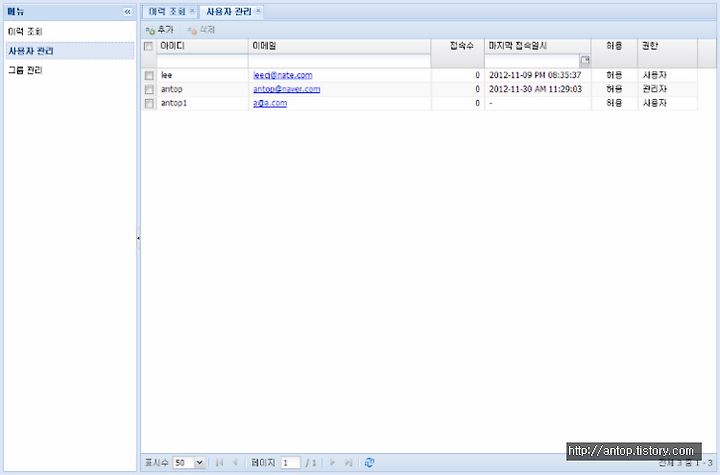Click the 관리자 role cell for antop
Viewport: 720px width, 475px height.
(x=667, y=89)
